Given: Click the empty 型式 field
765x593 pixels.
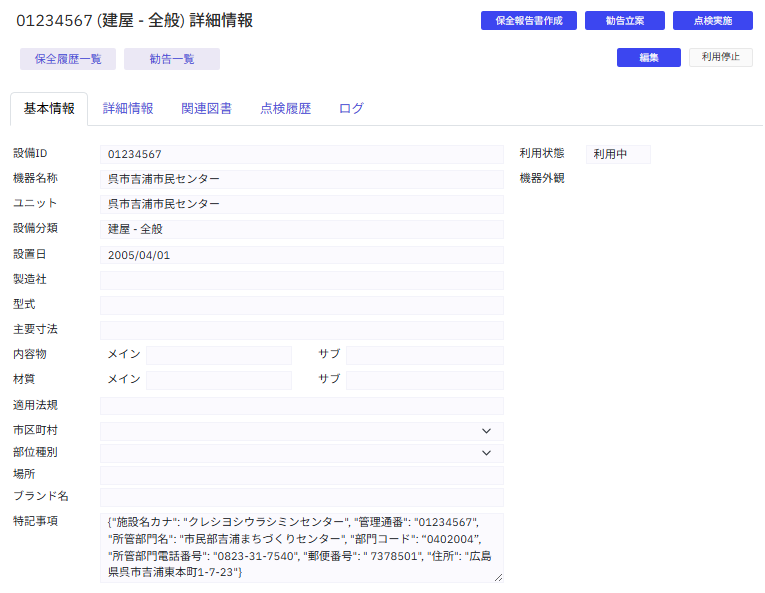Looking at the screenshot, I should pos(302,305).
